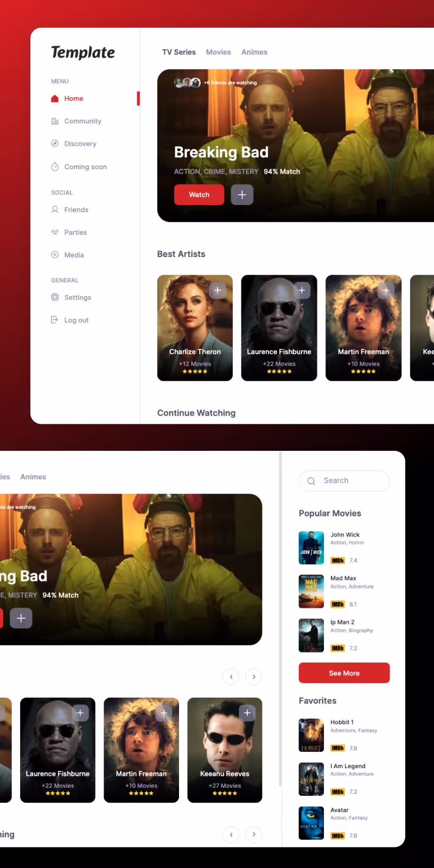
Task: Open John Wick poster thumbnail
Action: click(x=311, y=548)
